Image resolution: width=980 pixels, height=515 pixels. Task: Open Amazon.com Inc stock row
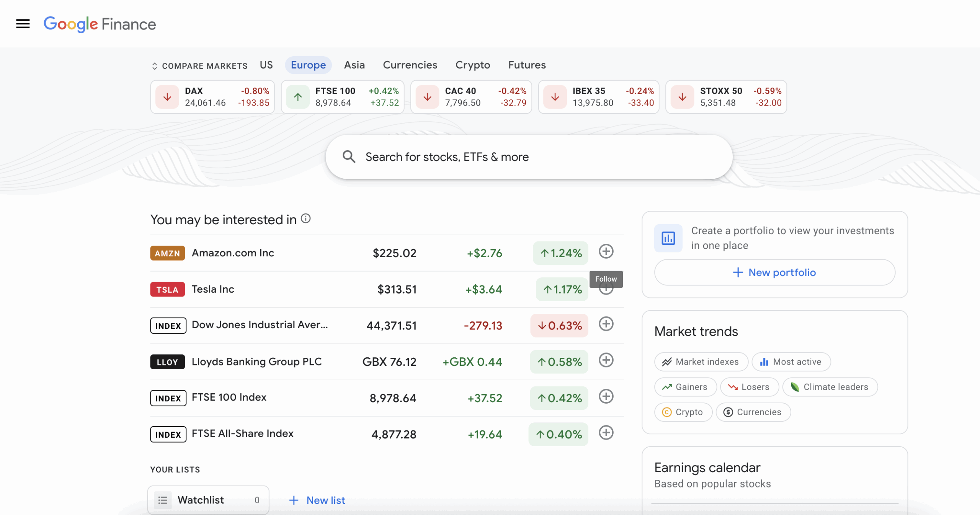387,253
